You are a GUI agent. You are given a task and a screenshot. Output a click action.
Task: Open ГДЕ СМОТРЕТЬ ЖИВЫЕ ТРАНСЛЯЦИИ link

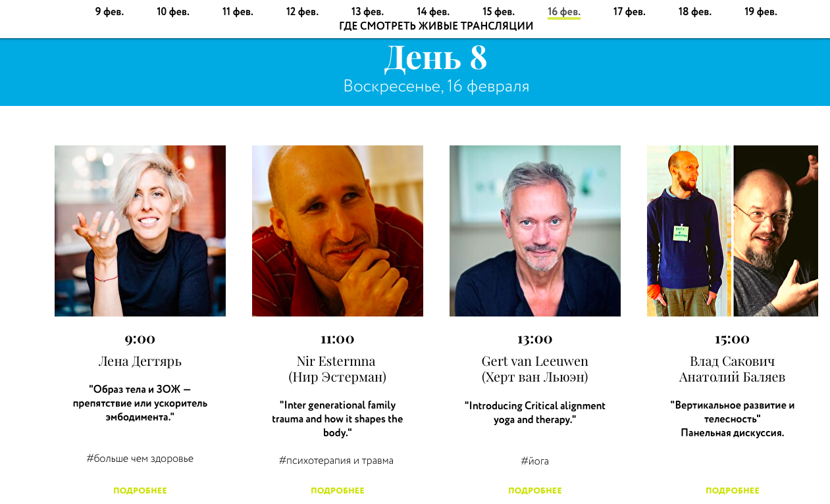click(x=436, y=26)
